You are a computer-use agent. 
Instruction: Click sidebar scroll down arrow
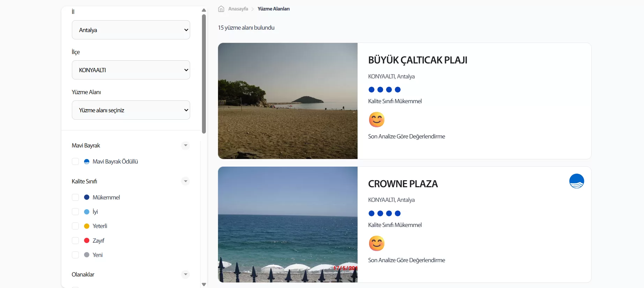point(204,285)
